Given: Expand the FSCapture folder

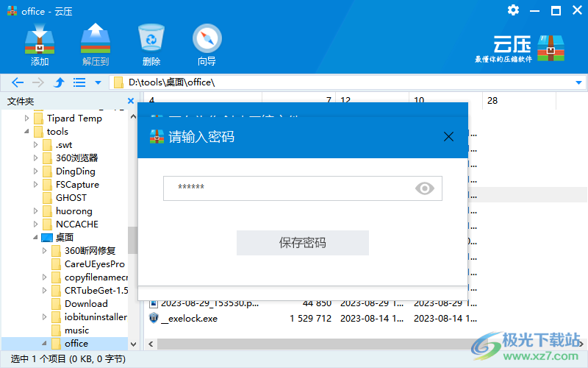Looking at the screenshot, I should pyautogui.click(x=35, y=185).
